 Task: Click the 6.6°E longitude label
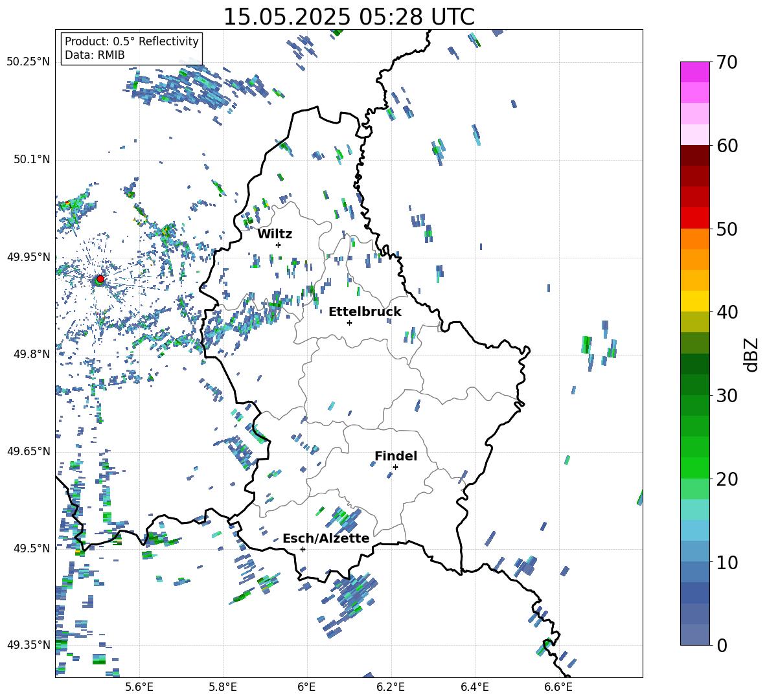[x=558, y=687]
